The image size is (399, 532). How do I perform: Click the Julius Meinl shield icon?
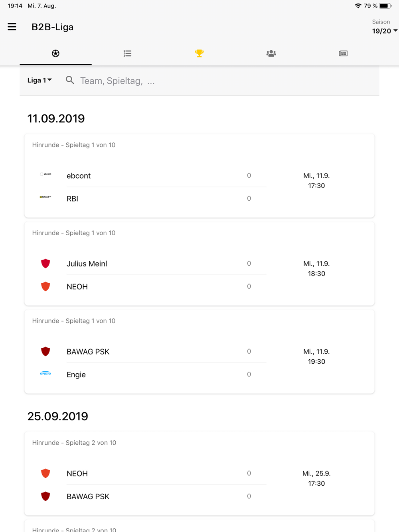[45, 264]
